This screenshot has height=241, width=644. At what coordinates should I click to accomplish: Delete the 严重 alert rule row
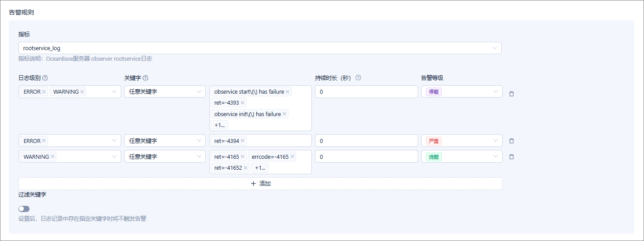click(x=511, y=141)
